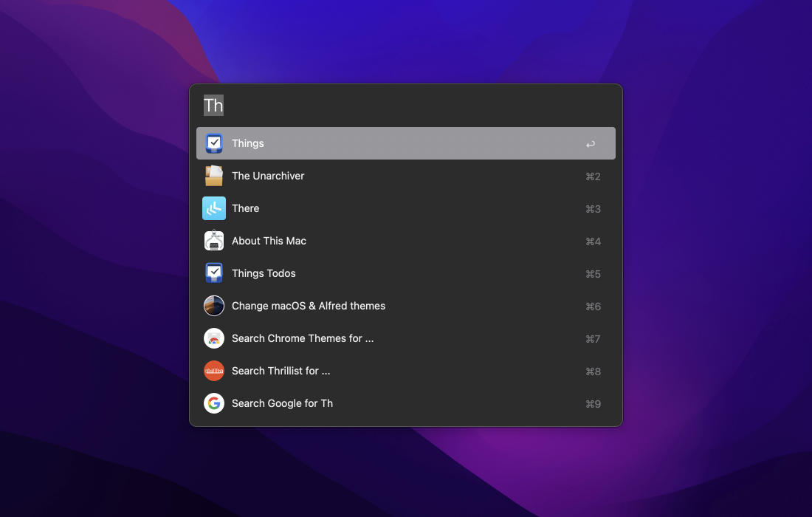Viewport: 812px width, 517px height.
Task: Click the ⌘6 shortcut label
Action: point(593,307)
